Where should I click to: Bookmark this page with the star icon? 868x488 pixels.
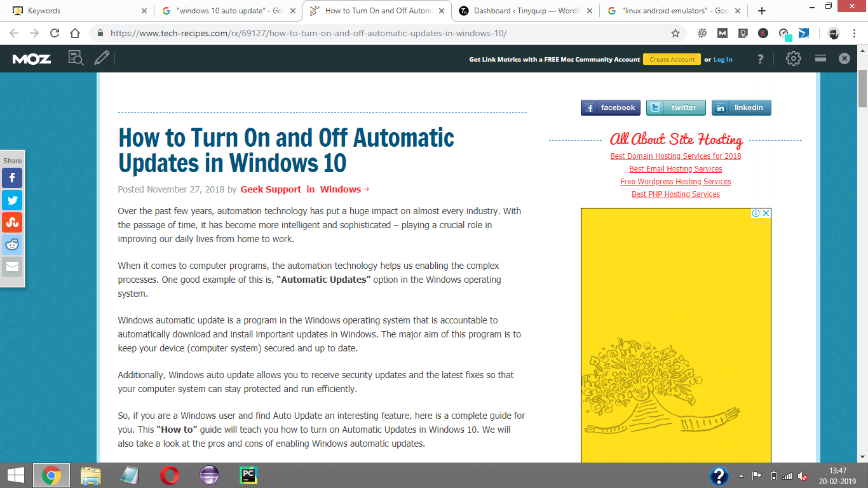click(x=675, y=33)
